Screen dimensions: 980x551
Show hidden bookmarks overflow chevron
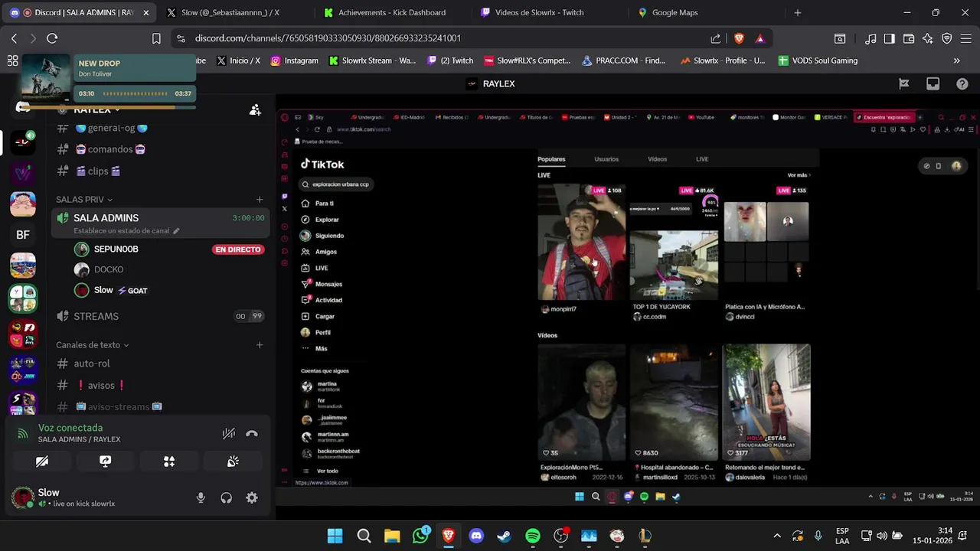click(956, 60)
